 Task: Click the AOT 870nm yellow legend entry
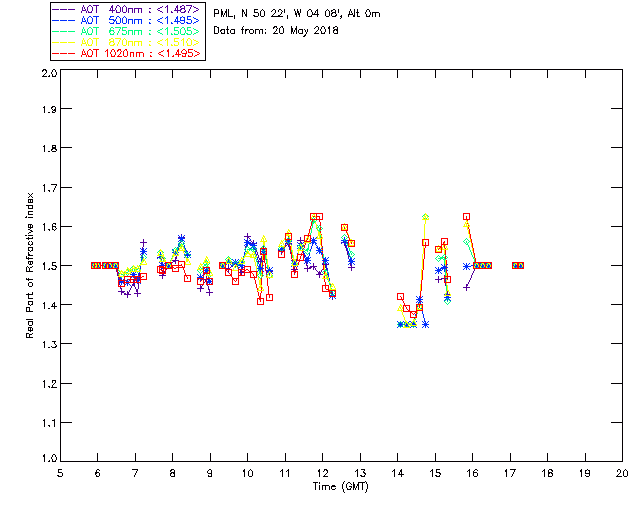[127, 42]
